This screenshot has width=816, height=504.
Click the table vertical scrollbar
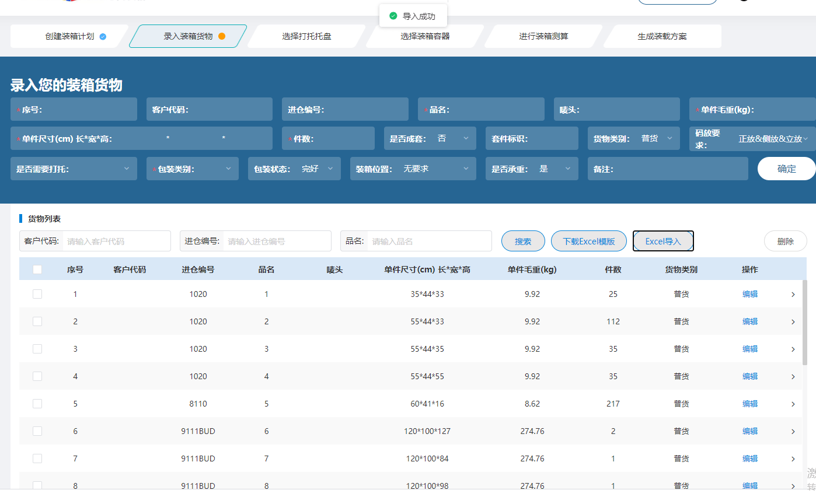[805, 322]
